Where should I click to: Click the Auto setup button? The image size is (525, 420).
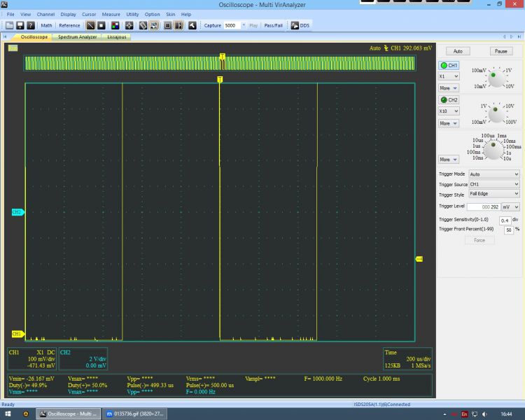coord(458,51)
